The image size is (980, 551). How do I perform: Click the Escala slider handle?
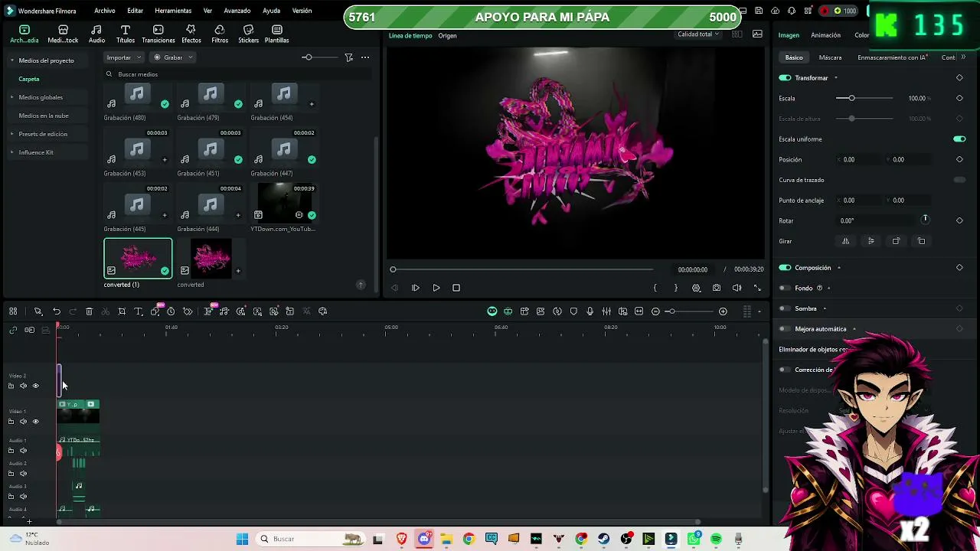click(851, 98)
